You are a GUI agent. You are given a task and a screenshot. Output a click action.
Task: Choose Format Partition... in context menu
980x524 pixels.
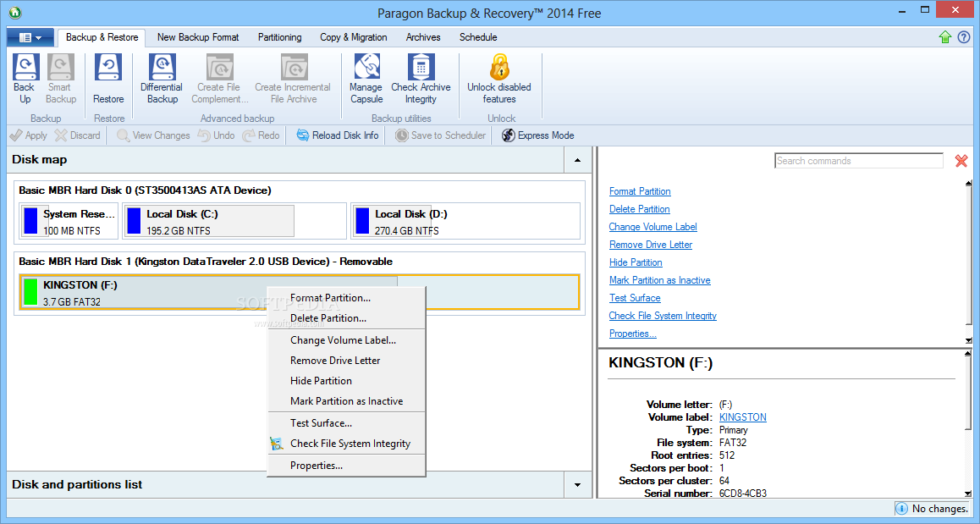347,298
